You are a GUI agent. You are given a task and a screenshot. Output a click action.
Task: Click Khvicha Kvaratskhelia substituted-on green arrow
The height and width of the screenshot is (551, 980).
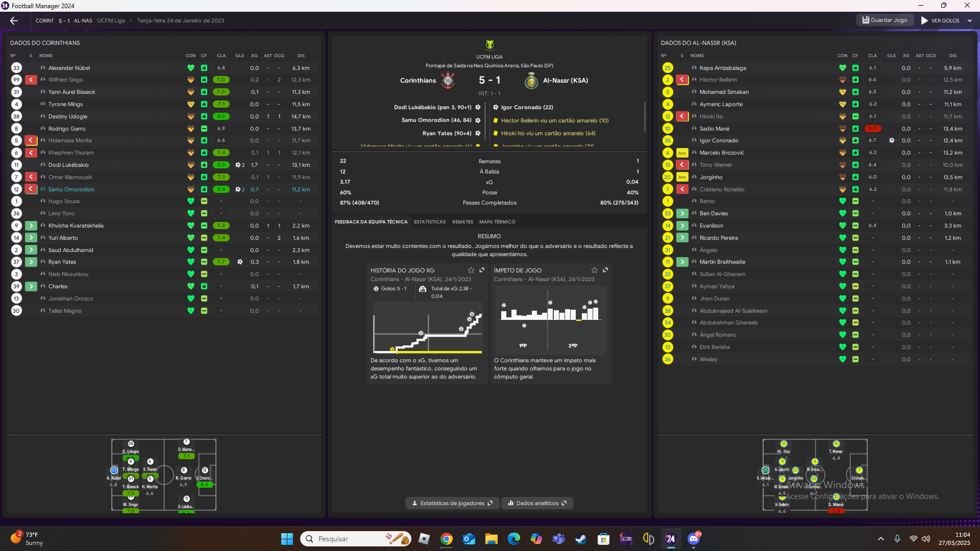[x=31, y=226]
